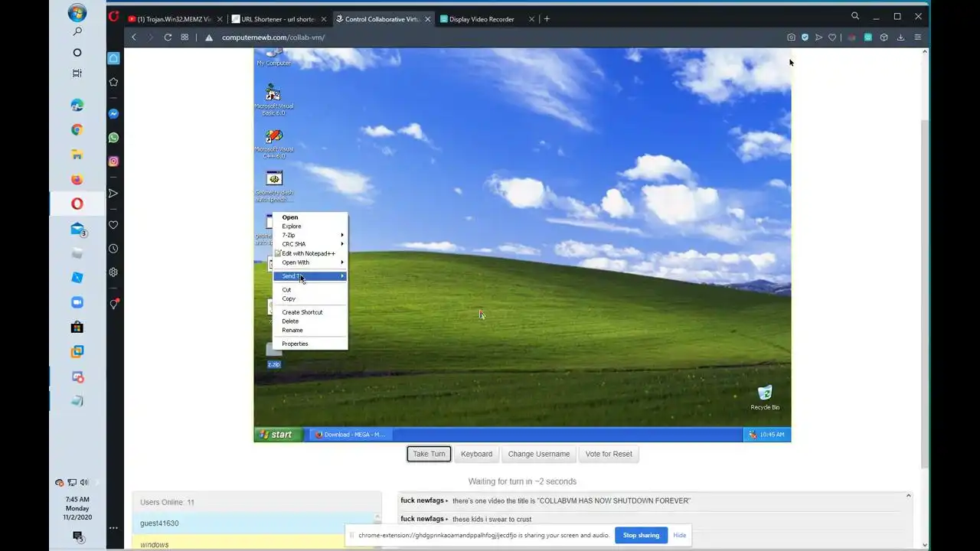
Task: Switch to URL Shortener tab
Action: tap(278, 19)
